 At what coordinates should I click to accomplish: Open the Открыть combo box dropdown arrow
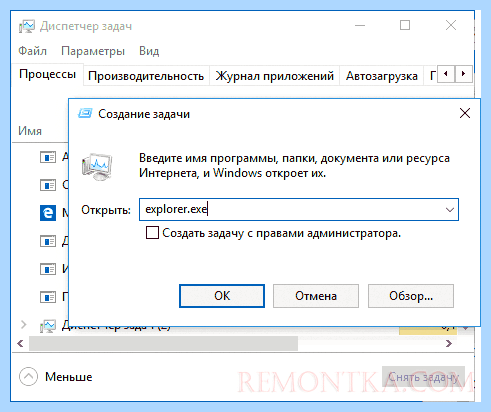pyautogui.click(x=450, y=210)
